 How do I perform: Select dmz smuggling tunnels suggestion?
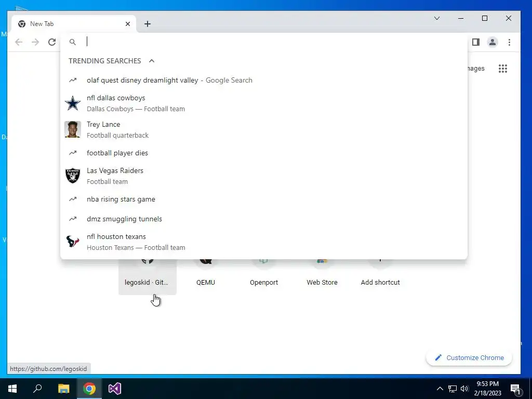(264, 219)
